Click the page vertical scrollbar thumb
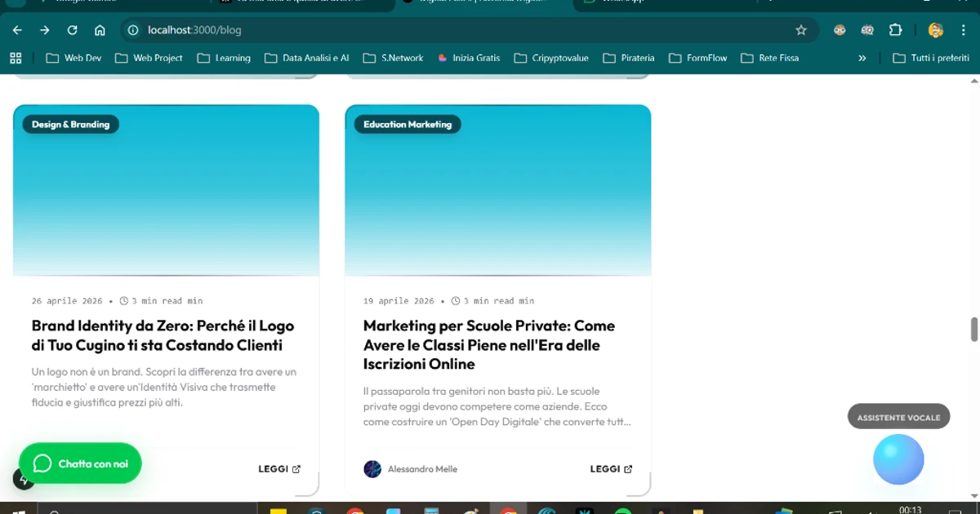The image size is (980, 514). [x=973, y=330]
